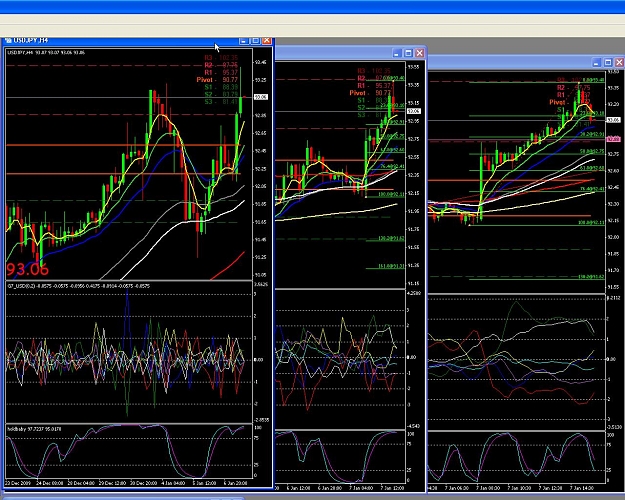Screen dimensions: 625x500
Task: Click the Pivot label in rightmost chart window
Action: pos(557,102)
